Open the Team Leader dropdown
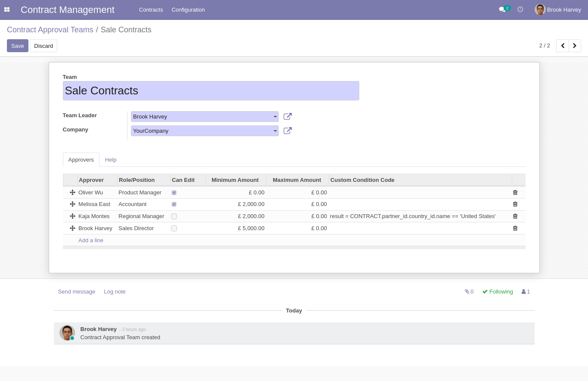This screenshot has height=381, width=588. (275, 116)
